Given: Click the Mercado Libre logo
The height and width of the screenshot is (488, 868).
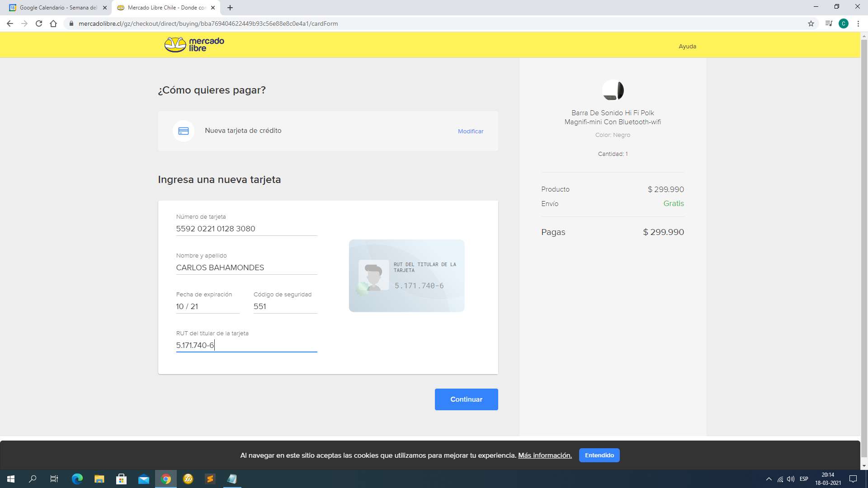Looking at the screenshot, I should (x=194, y=44).
